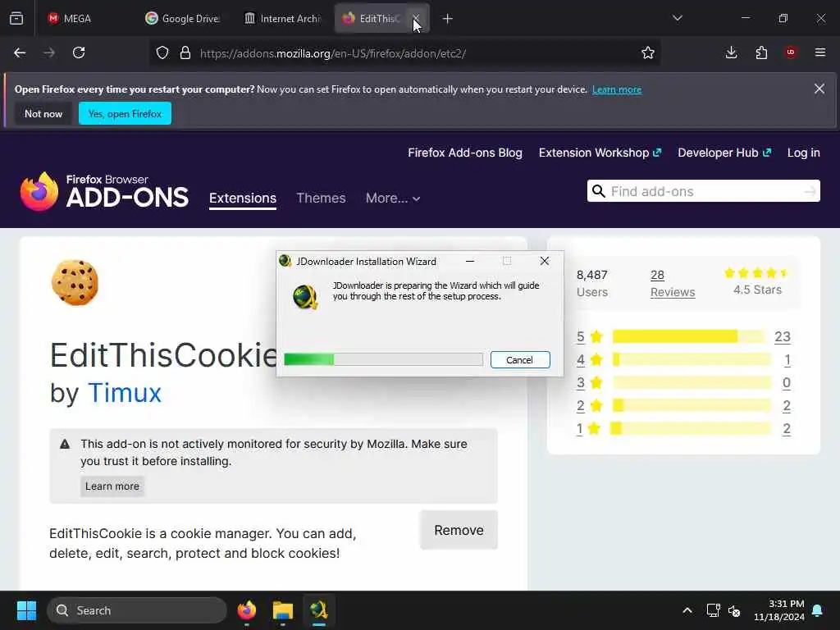Viewport: 840px width, 630px height.
Task: Open Firefox from the taskbar
Action: pyautogui.click(x=247, y=610)
